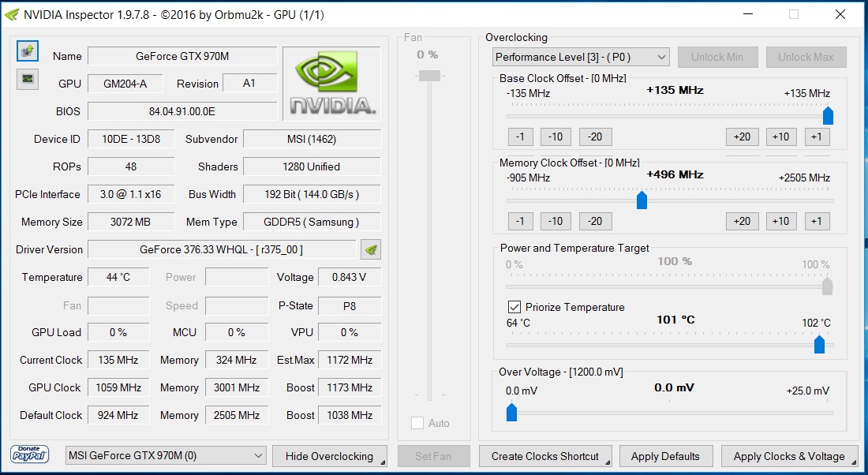The image size is (868, 475).
Task: Decrease Base Clock Offset by 10 MHz
Action: (556, 137)
